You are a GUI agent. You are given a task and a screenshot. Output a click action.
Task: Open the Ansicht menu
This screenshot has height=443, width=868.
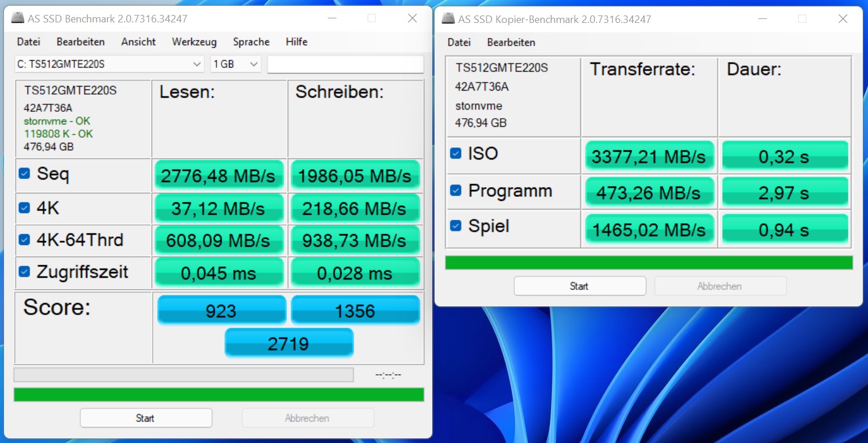pyautogui.click(x=138, y=42)
